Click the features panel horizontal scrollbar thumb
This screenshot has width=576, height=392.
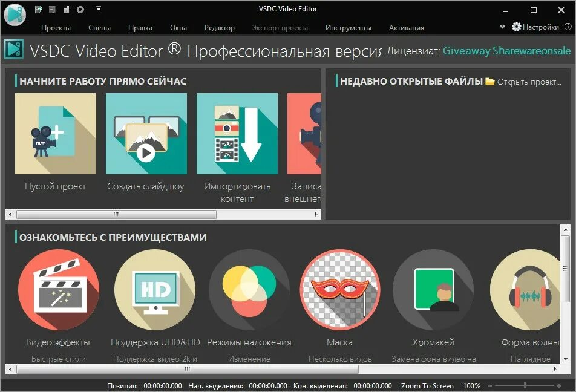188,369
